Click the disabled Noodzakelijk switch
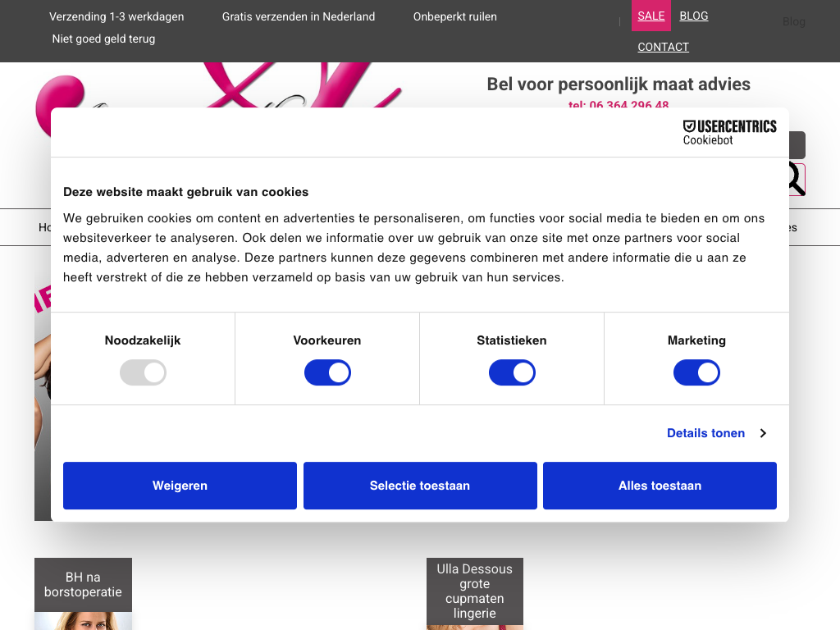Viewport: 840px width, 630px height. pyautogui.click(x=143, y=373)
